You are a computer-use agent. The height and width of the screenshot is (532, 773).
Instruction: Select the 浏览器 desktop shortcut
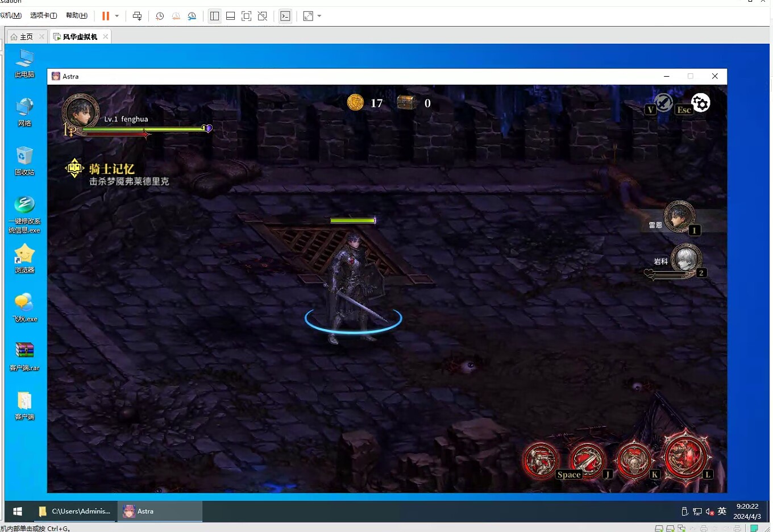click(x=24, y=259)
